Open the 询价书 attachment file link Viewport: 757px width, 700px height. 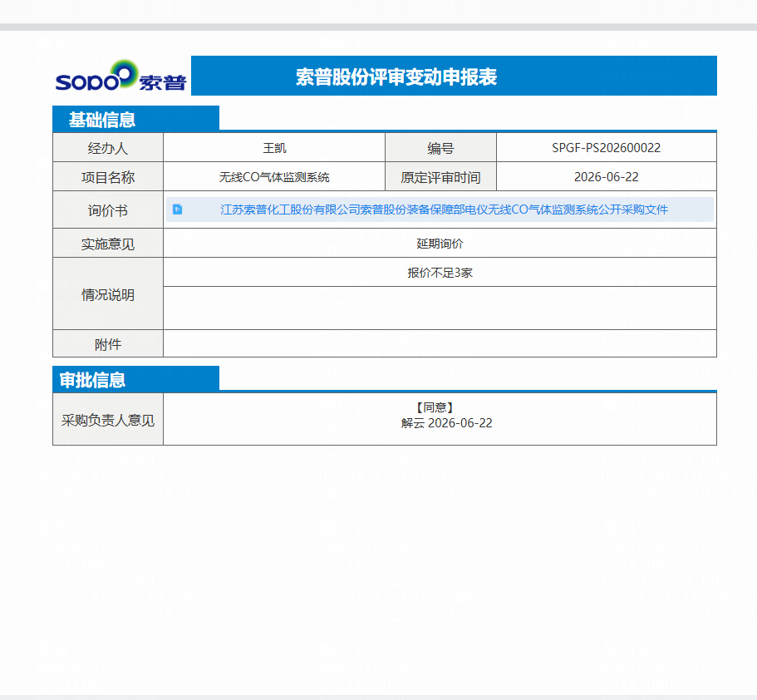(444, 210)
